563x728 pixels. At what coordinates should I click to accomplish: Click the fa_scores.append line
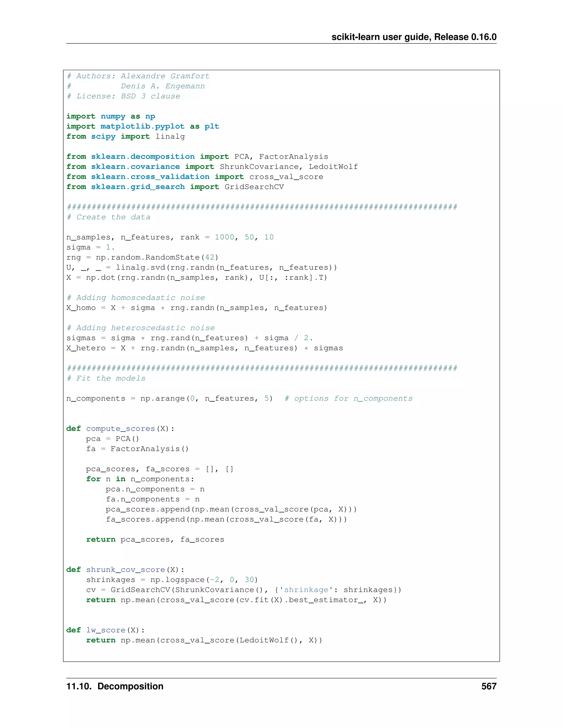[227, 519]
